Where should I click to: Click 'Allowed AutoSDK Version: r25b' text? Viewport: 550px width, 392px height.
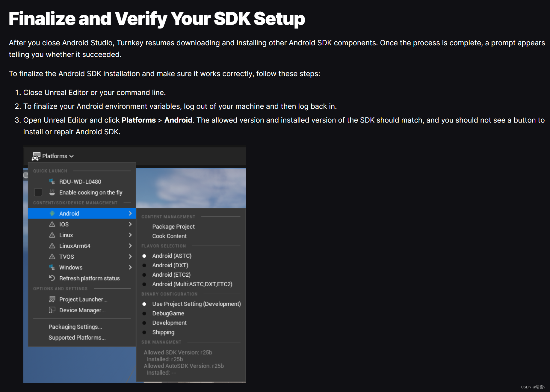pos(184,366)
